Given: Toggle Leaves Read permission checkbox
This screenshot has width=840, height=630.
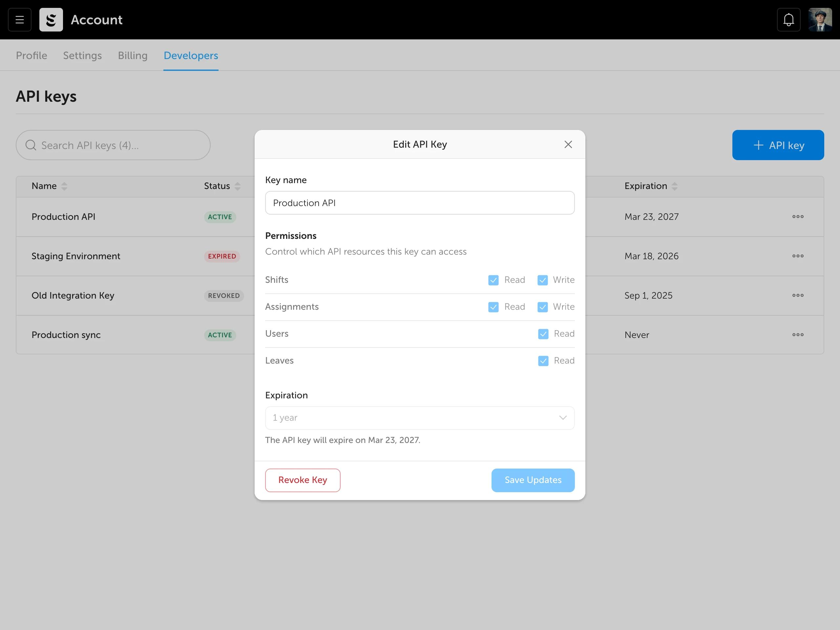Looking at the screenshot, I should (543, 361).
